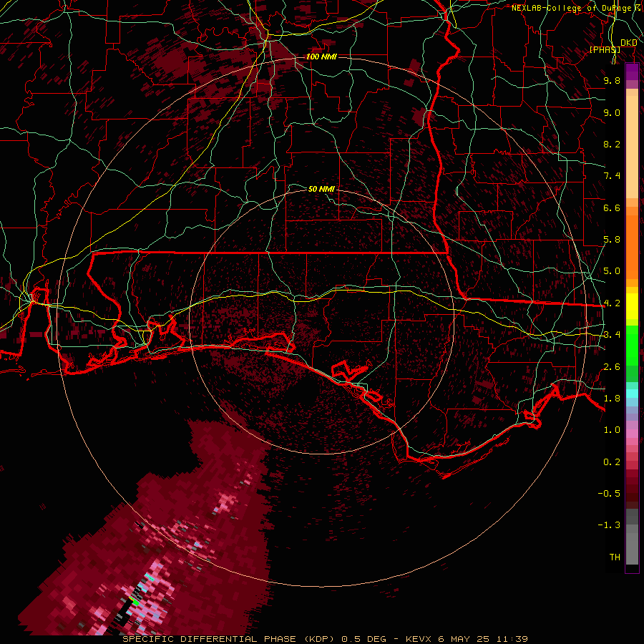
Task: Click the 9.0 value on the scale
Action: 612,112
